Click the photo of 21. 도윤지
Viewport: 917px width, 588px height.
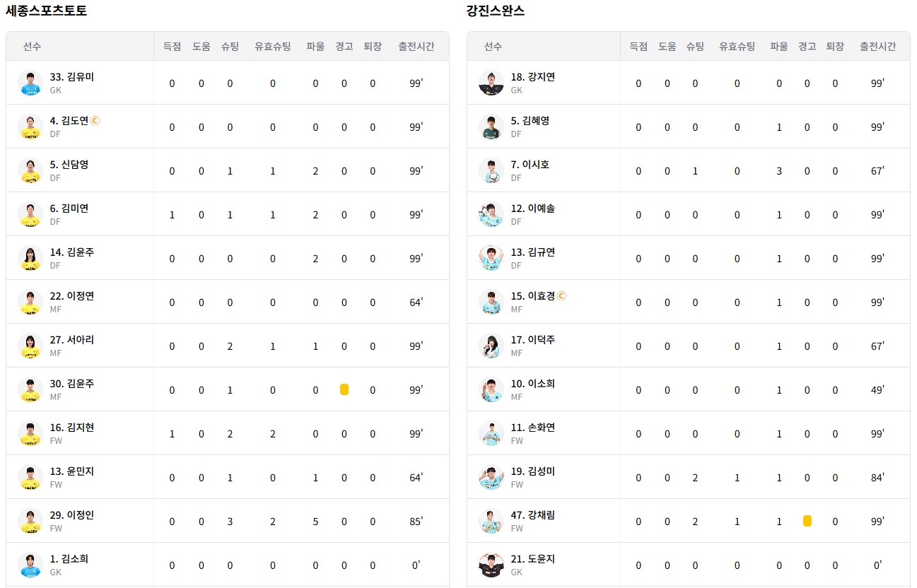click(x=491, y=565)
